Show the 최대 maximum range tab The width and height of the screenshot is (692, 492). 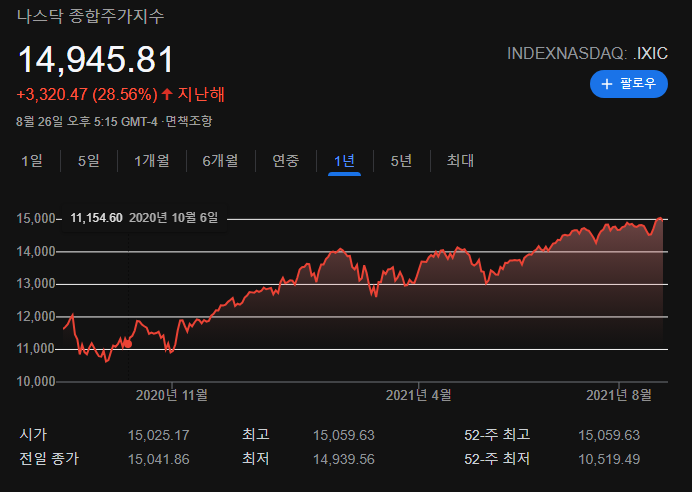(460, 161)
